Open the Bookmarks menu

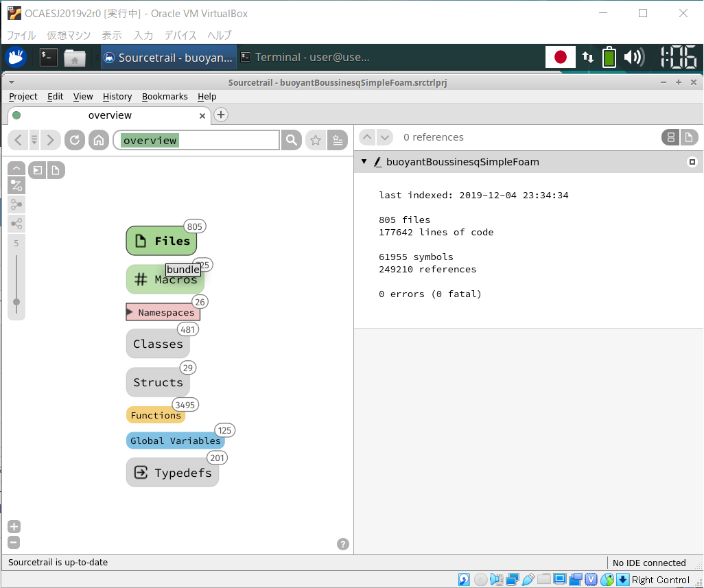(165, 97)
